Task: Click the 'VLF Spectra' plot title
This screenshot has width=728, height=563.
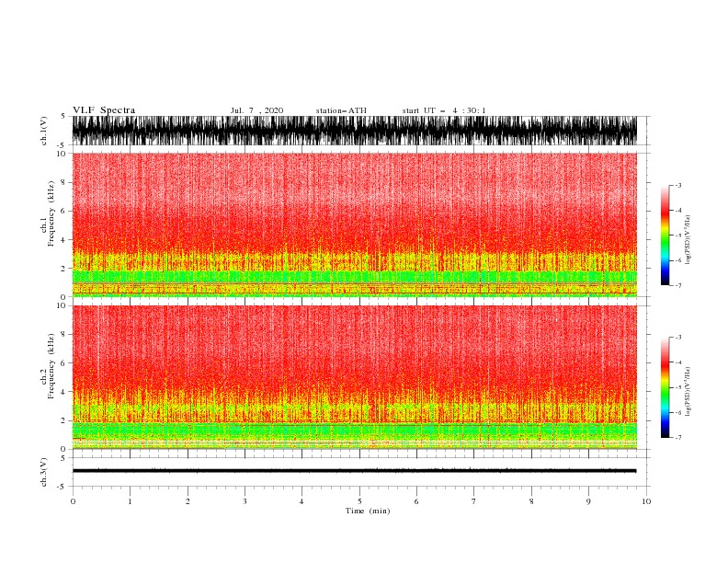Action: [104, 110]
